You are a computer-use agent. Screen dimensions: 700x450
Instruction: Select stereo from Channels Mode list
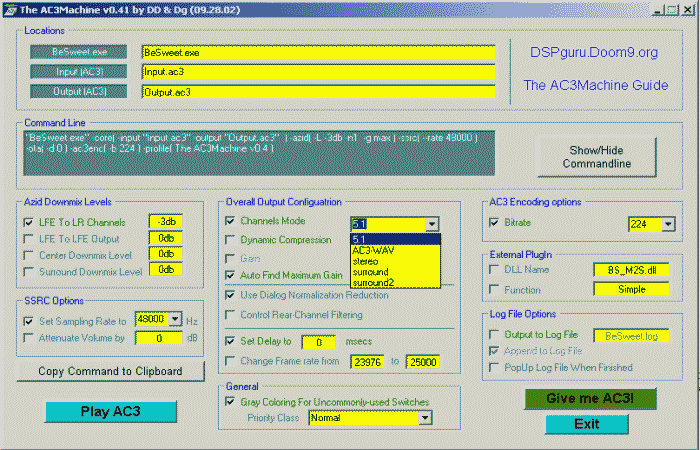[364, 260]
